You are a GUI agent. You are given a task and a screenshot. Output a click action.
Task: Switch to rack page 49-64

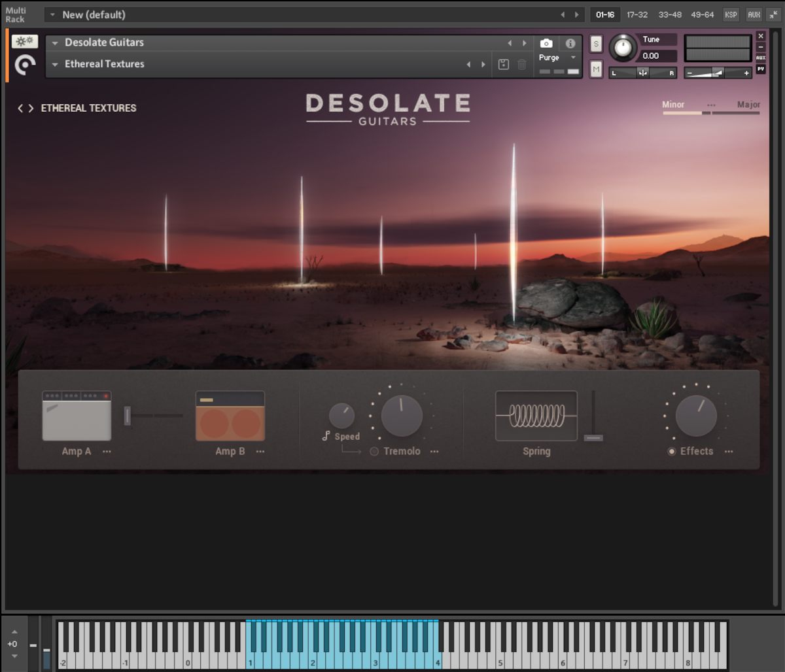(703, 14)
